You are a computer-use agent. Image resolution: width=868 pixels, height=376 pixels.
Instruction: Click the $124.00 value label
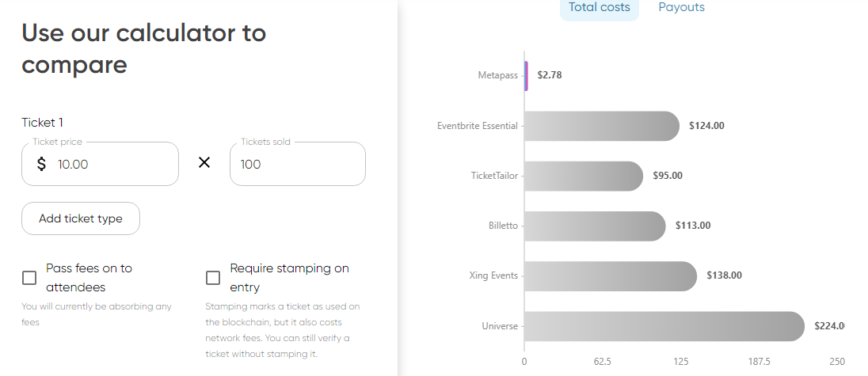706,126
